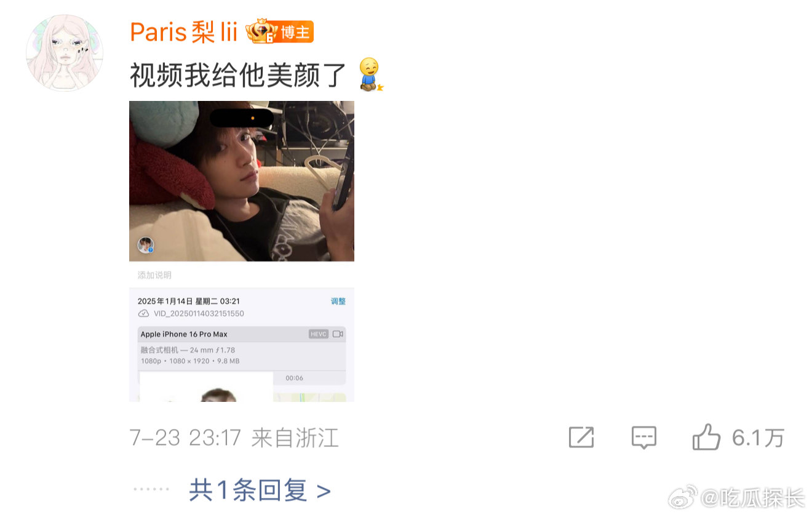The image size is (812, 517).
Task: Open the attached screenshot image
Action: [x=242, y=251]
